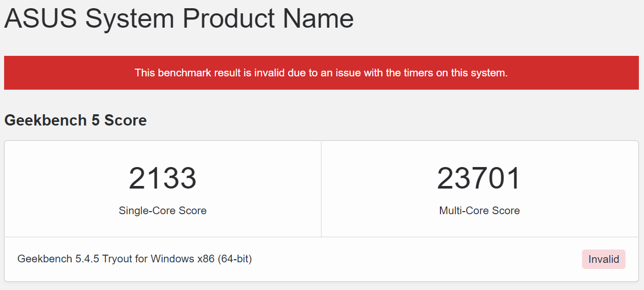
Task: Click the ASUS System Product Name heading
Action: [178, 18]
